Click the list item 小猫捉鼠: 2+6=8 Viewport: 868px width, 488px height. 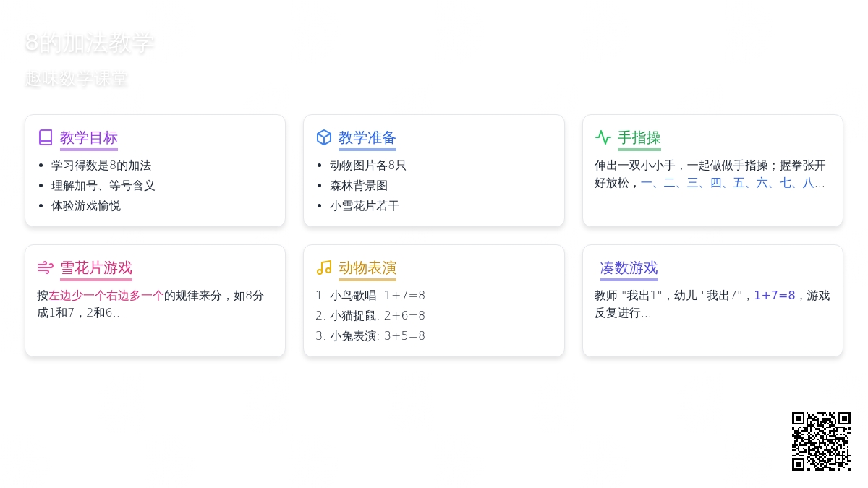[x=377, y=316]
